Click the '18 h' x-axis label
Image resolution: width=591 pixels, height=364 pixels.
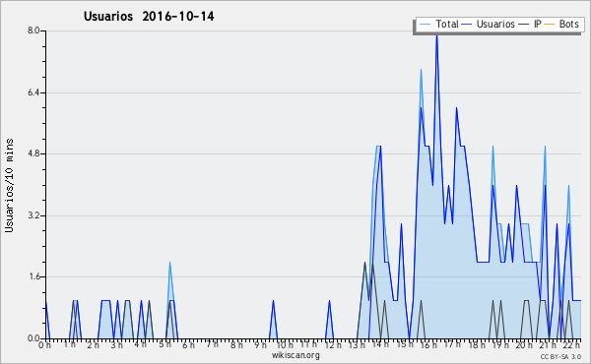[x=476, y=344]
